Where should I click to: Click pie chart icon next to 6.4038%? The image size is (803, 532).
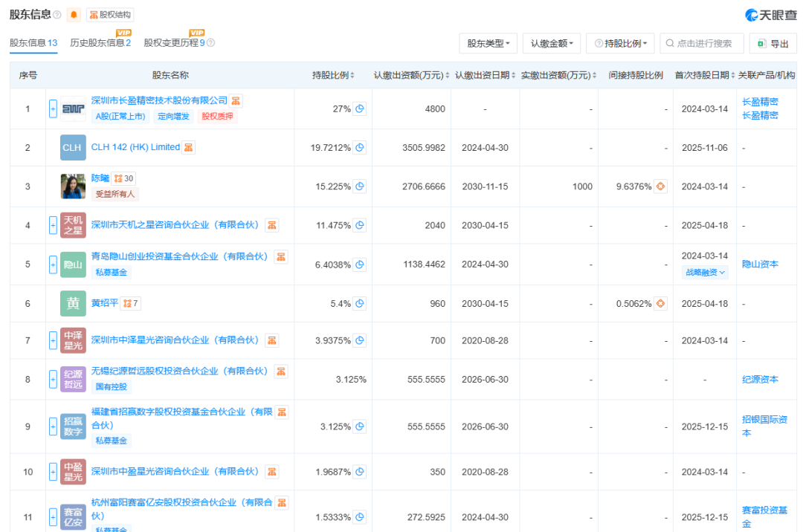pos(360,265)
